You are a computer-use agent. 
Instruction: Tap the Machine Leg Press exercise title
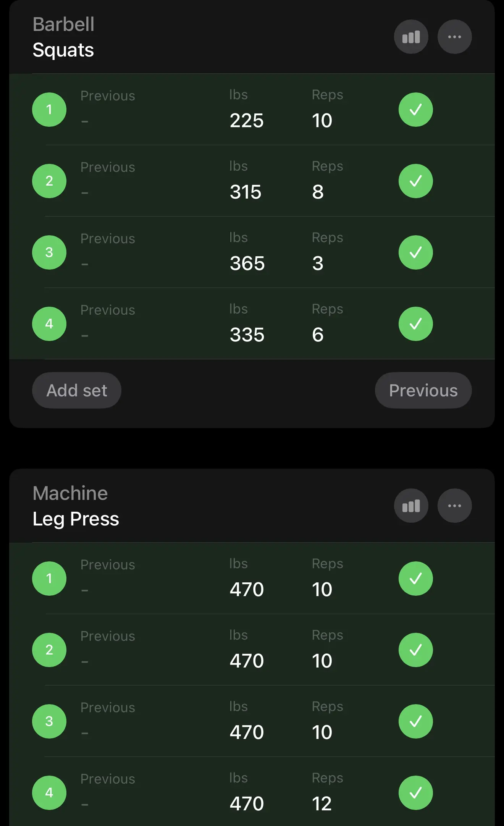76,506
